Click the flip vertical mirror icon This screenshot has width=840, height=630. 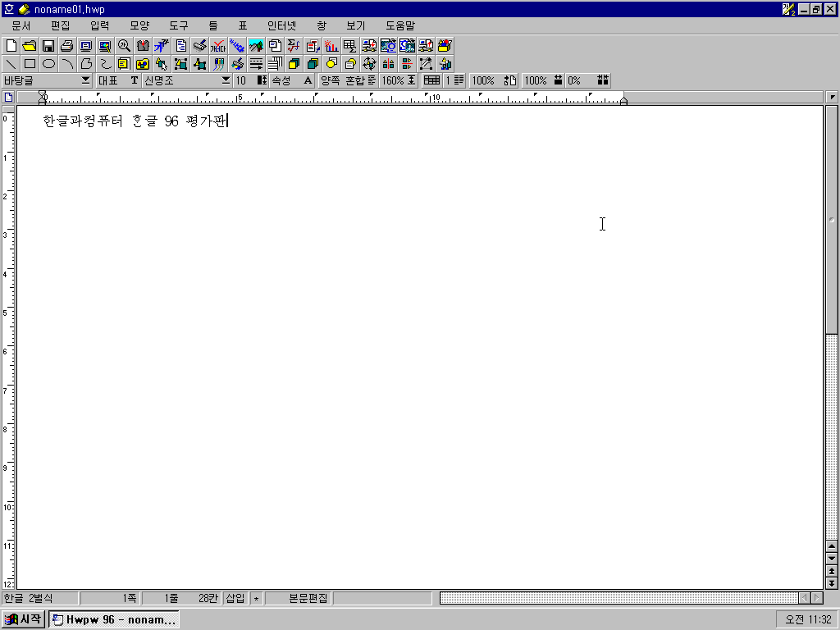point(407,64)
